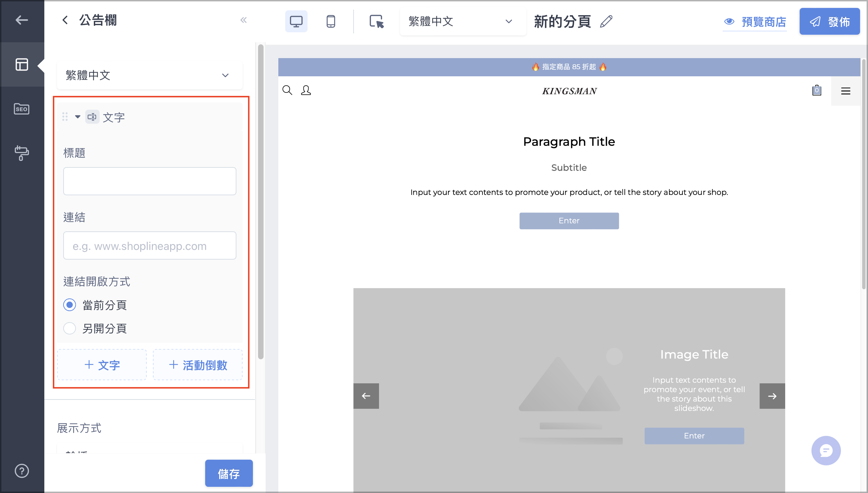
Task: Click the 連結開啟方式 label
Action: coord(97,282)
